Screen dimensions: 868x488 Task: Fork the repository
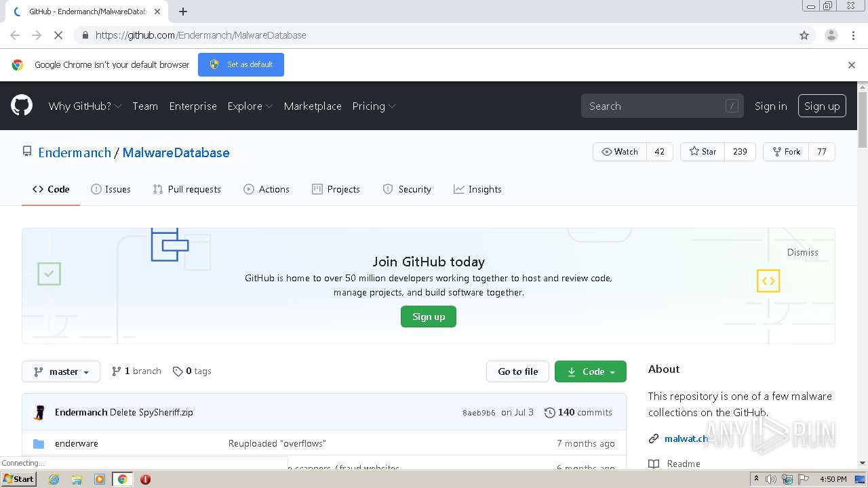point(786,152)
